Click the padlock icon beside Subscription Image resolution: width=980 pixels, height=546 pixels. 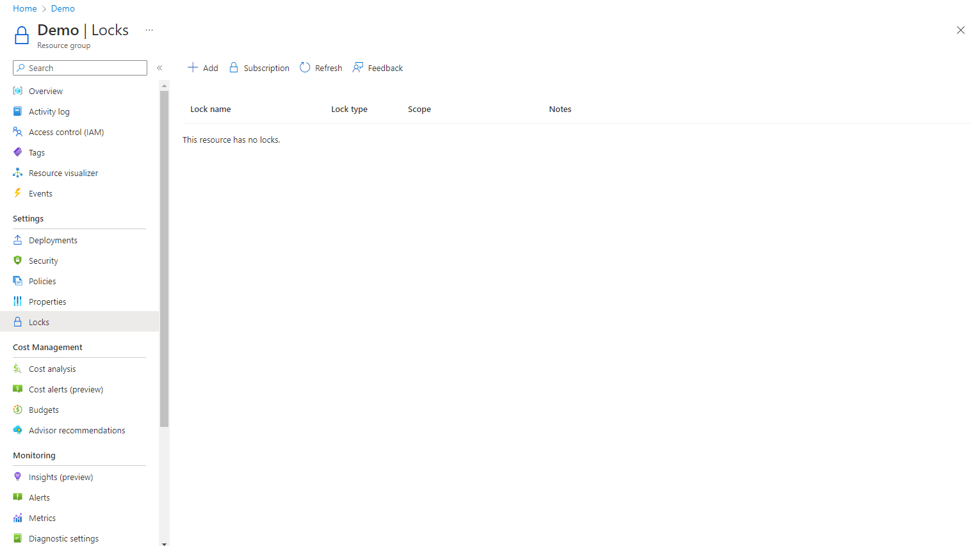coord(234,67)
